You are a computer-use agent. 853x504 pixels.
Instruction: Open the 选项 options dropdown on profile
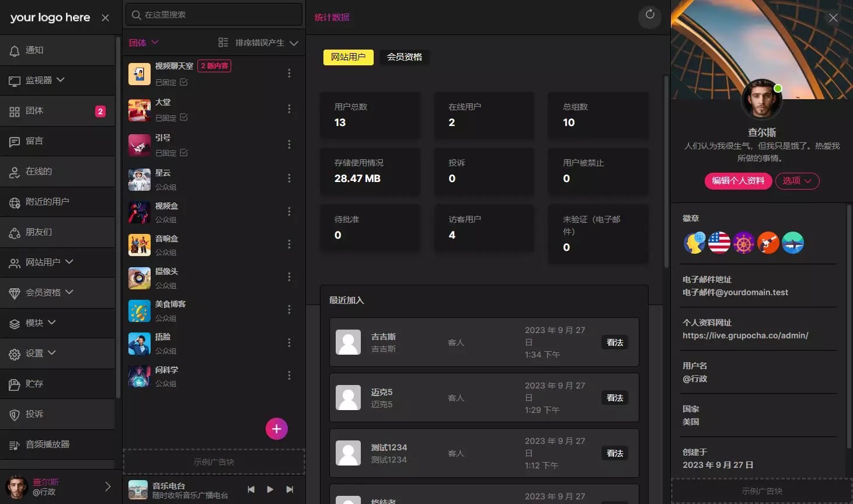pos(797,181)
